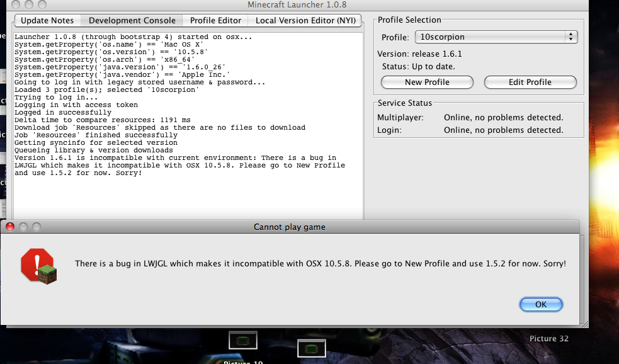Click the Cannot play game title bar
The height and width of the screenshot is (364, 619).
point(290,227)
